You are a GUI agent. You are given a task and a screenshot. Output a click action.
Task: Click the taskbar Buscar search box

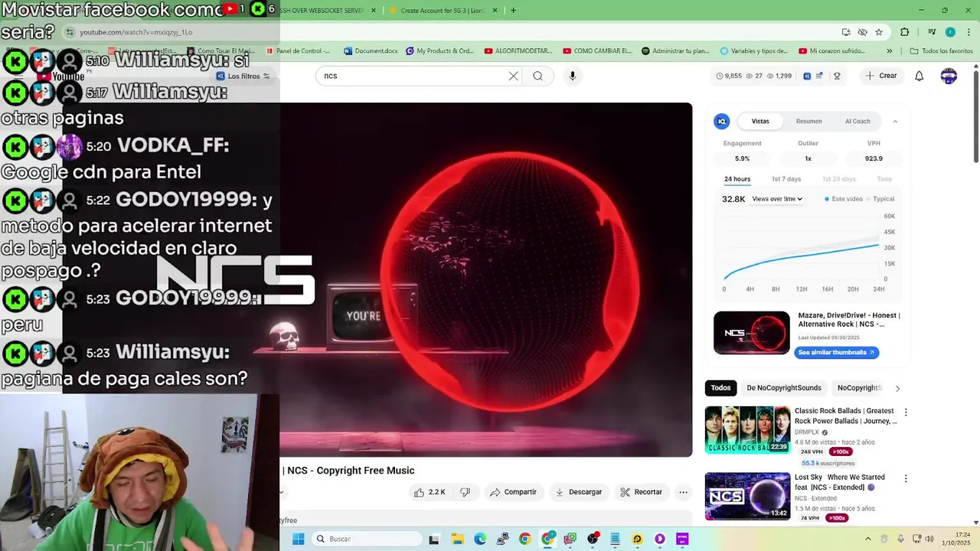(367, 539)
